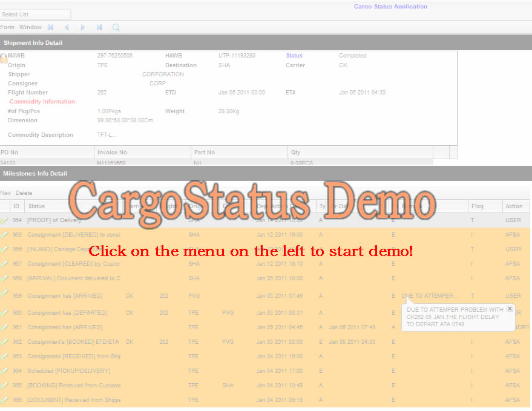Screen dimensions: 532x411
Task: Click the checkmark icon on row 959
Action: (5, 294)
